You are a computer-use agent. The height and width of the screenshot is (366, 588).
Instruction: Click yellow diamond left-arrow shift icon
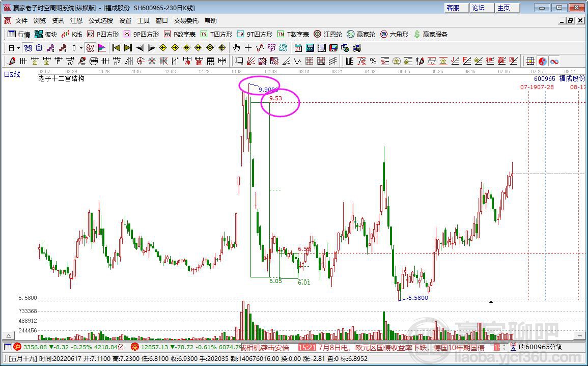(163, 48)
